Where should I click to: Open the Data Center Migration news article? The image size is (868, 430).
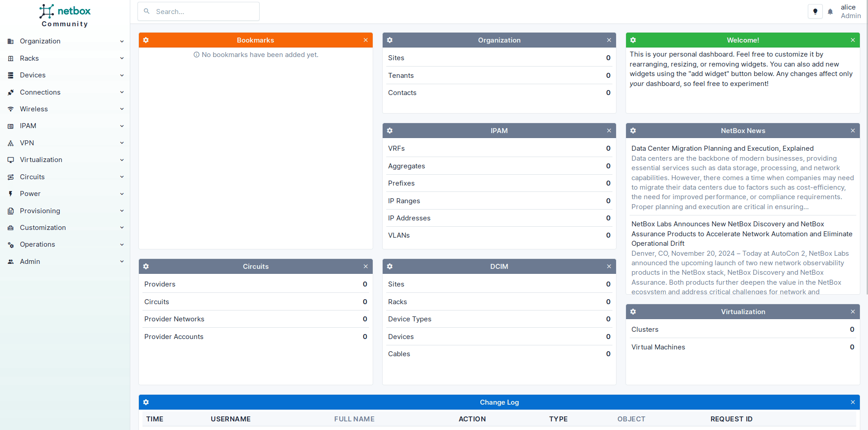pyautogui.click(x=722, y=148)
